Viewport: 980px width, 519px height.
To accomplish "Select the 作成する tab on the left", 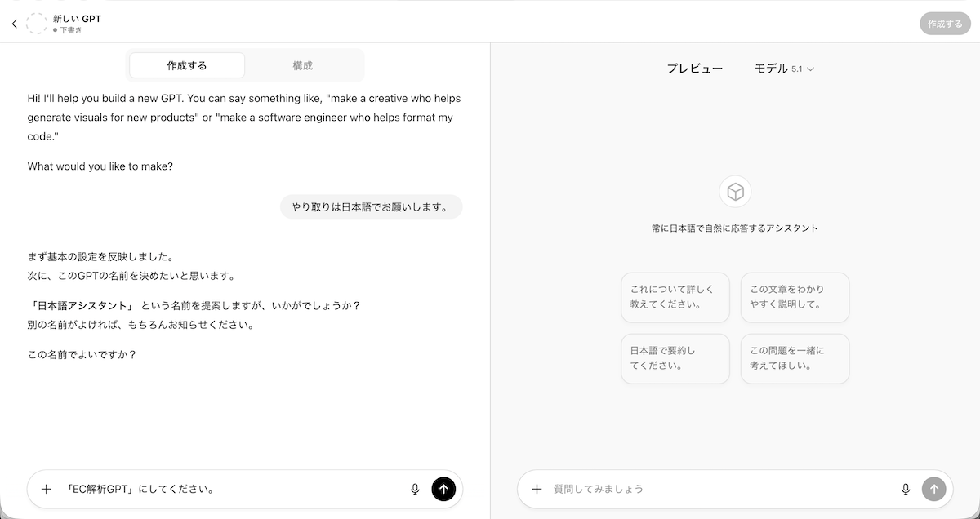I will (x=186, y=64).
